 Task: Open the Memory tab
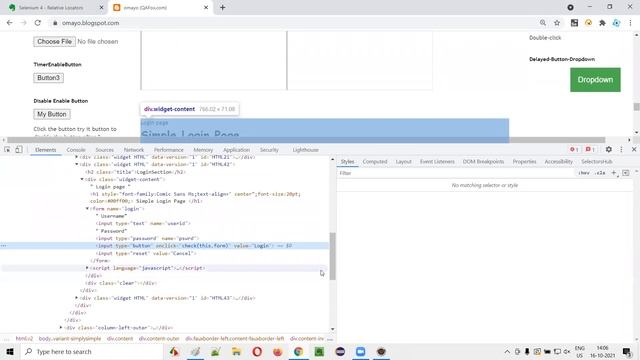tap(203, 150)
